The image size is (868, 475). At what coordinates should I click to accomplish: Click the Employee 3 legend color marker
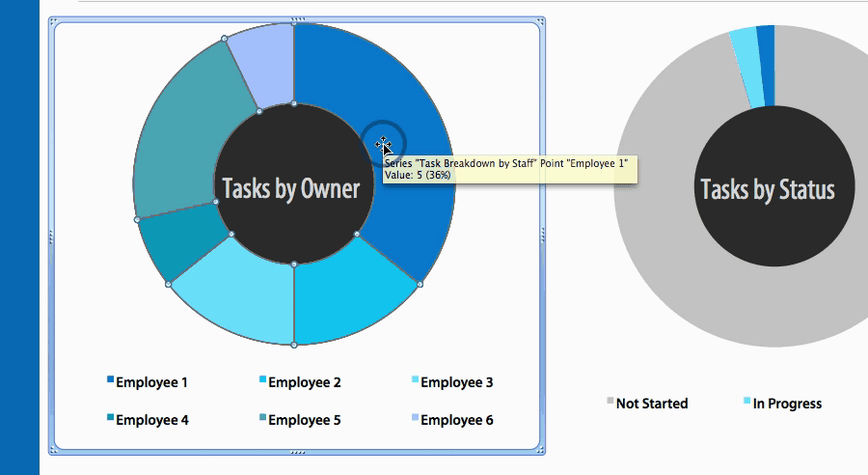pos(415,379)
